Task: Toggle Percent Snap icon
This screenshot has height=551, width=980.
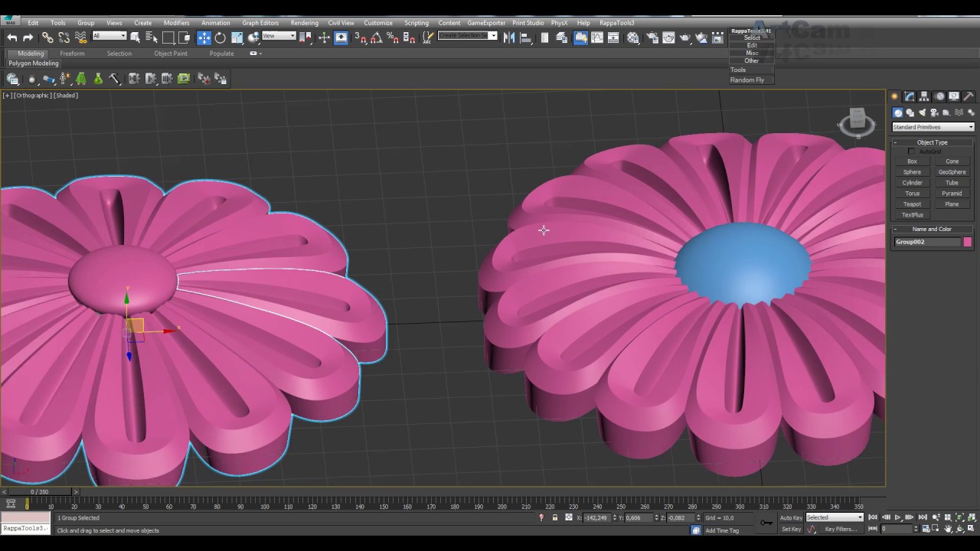Action: point(393,37)
